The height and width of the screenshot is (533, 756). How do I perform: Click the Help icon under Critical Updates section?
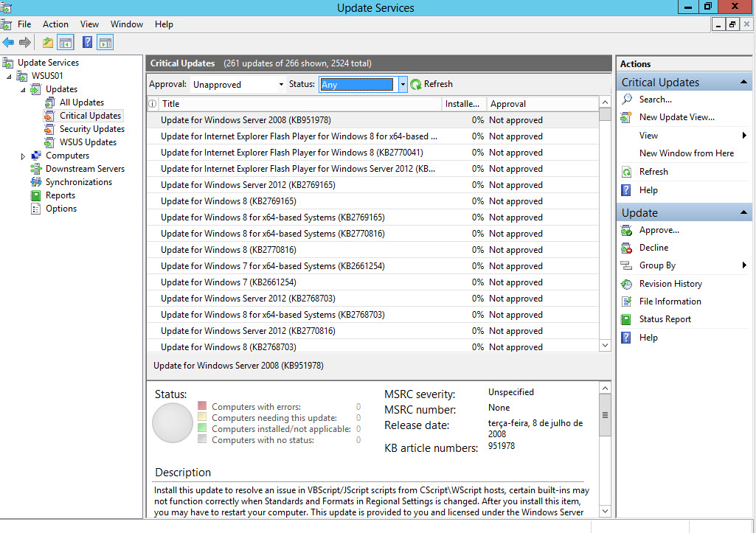626,190
